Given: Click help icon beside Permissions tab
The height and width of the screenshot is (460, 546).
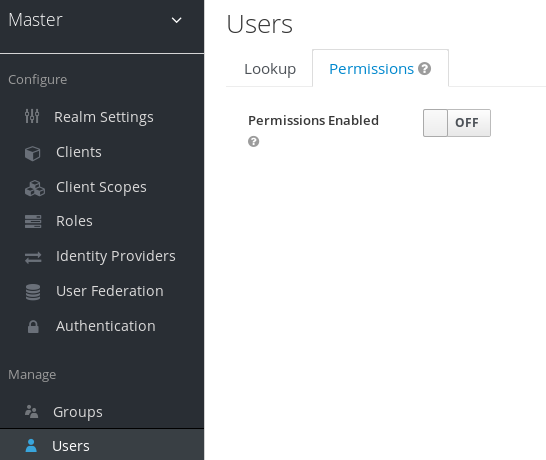Looking at the screenshot, I should (424, 69).
